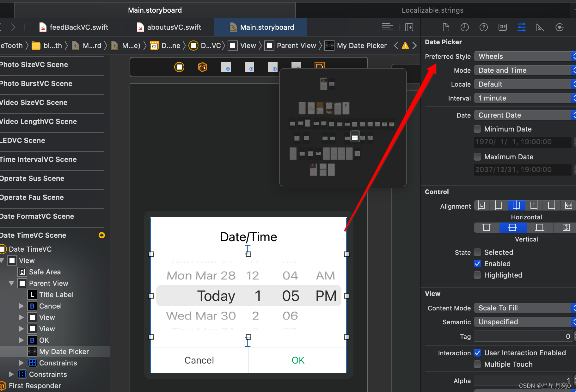The width and height of the screenshot is (576, 392).
Task: Open the Locale Default dropdown
Action: 525,84
